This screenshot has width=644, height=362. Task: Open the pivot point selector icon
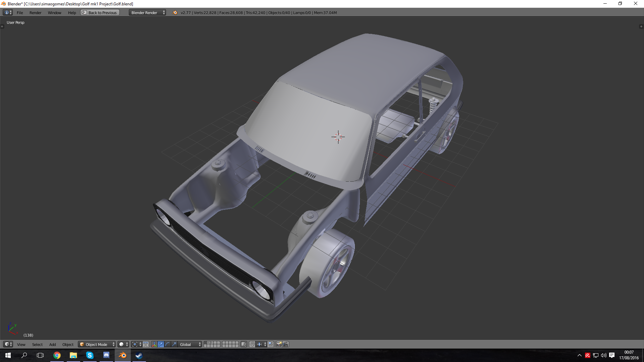click(135, 344)
